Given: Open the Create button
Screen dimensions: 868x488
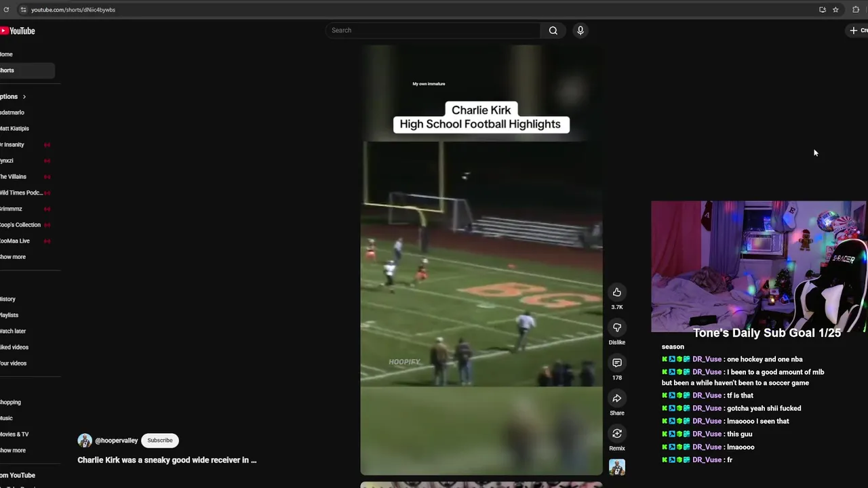Looking at the screenshot, I should (x=859, y=30).
